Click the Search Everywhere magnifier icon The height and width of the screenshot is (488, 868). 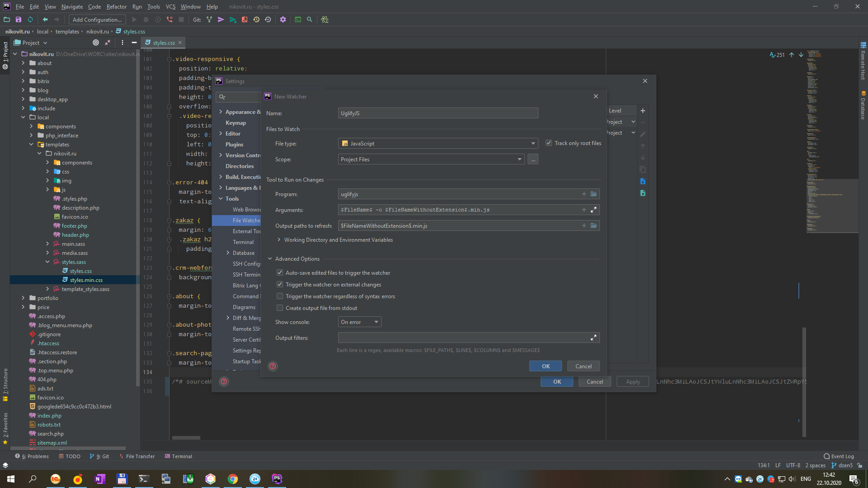[310, 19]
